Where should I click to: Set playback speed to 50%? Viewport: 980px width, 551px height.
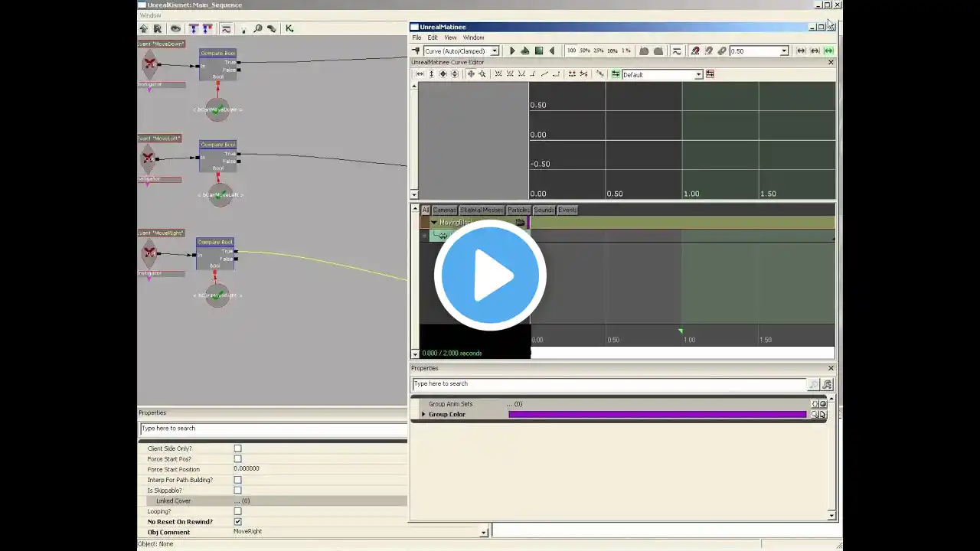pyautogui.click(x=585, y=51)
